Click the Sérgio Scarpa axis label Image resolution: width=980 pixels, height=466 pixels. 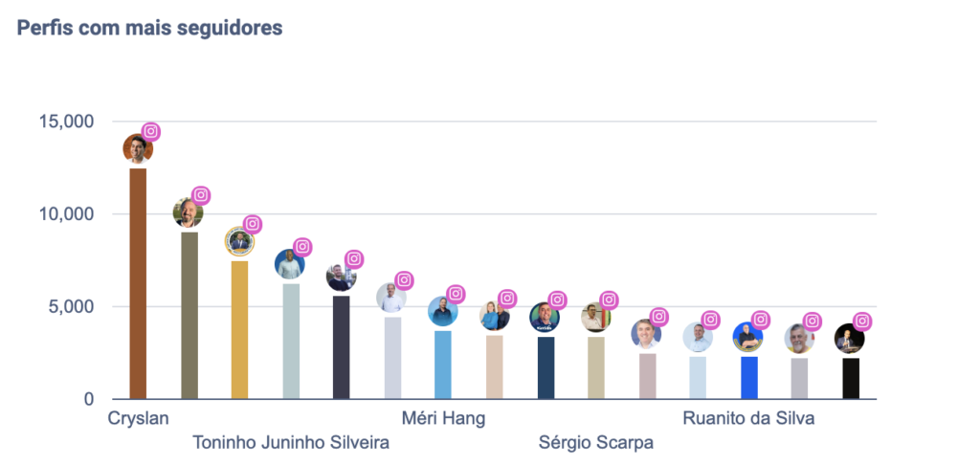coord(595,443)
